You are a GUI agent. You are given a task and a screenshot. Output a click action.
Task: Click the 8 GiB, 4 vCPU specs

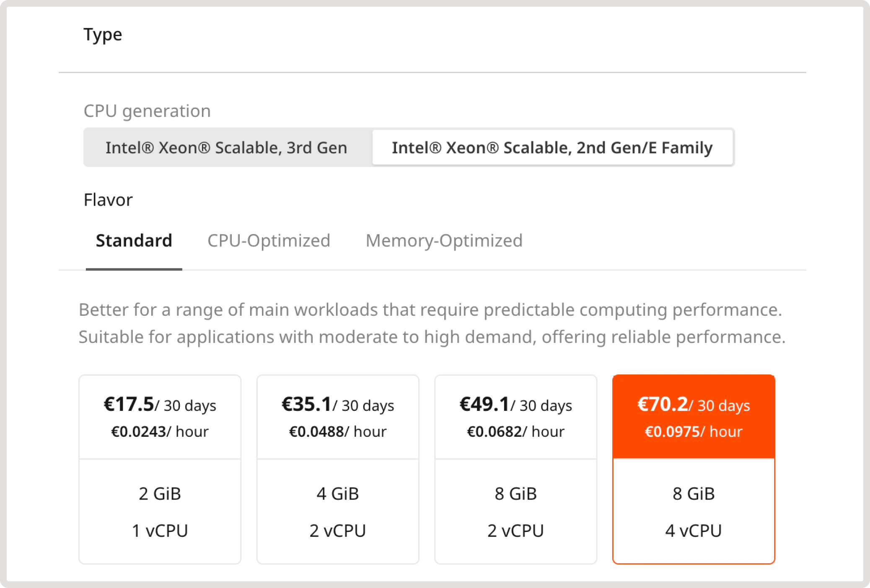click(693, 512)
